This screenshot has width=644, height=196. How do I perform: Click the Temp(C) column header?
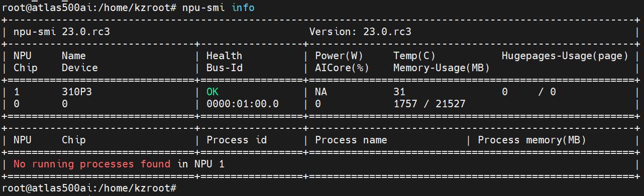[414, 56]
